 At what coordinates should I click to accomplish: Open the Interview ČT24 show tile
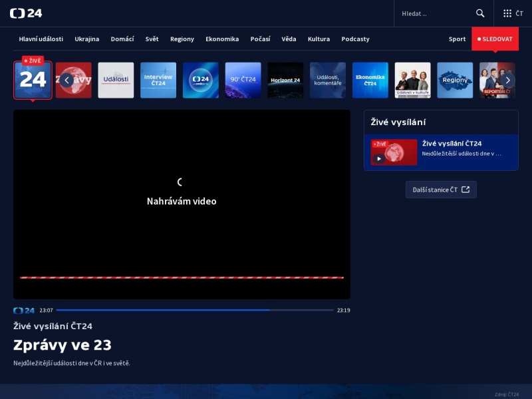158,80
